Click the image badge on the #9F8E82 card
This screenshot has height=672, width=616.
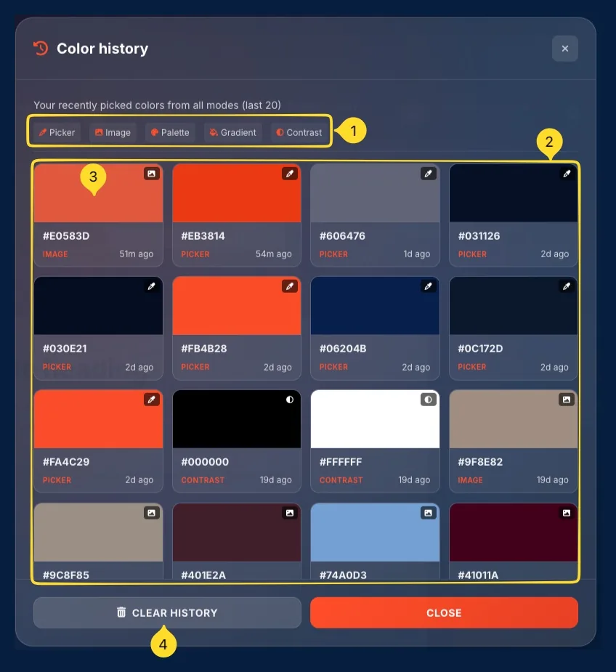567,399
